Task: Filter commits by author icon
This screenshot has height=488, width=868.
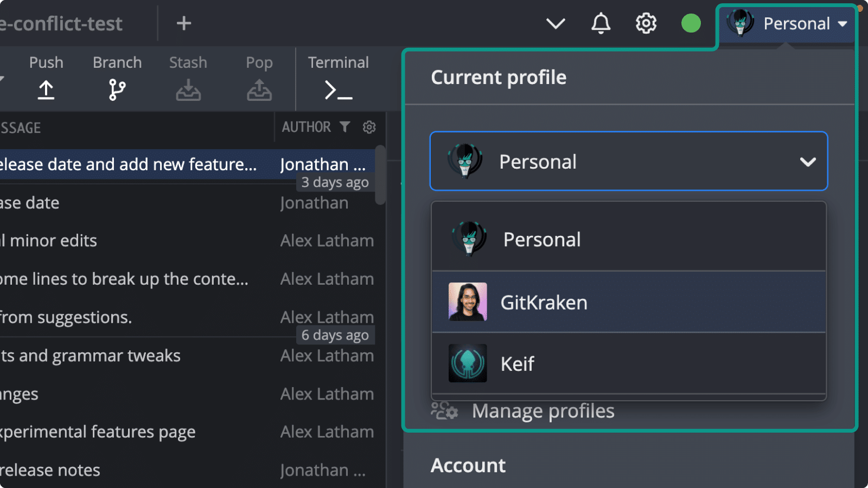Action: 344,127
